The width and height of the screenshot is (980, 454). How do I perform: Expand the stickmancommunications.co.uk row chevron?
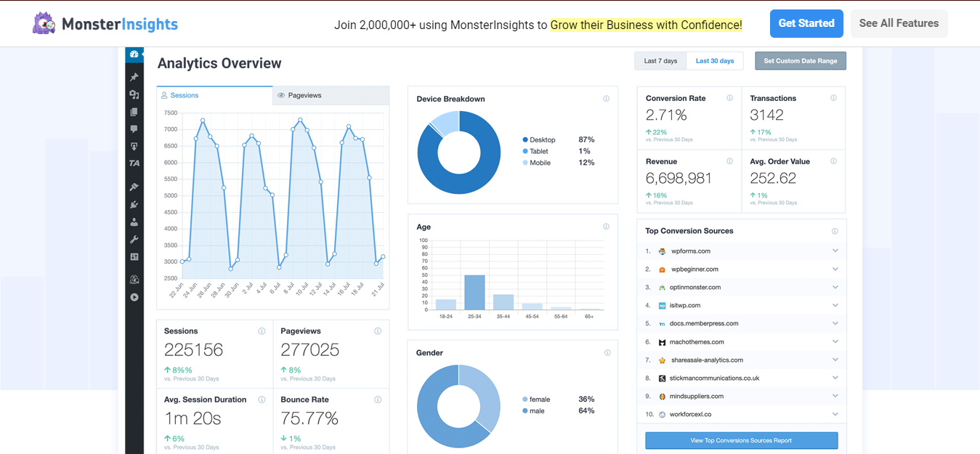pos(835,378)
